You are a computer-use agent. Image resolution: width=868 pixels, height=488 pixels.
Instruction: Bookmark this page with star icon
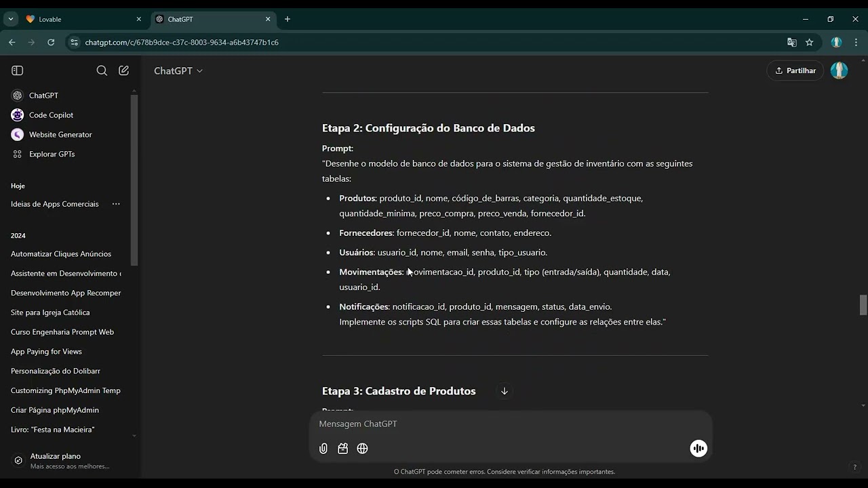click(809, 42)
